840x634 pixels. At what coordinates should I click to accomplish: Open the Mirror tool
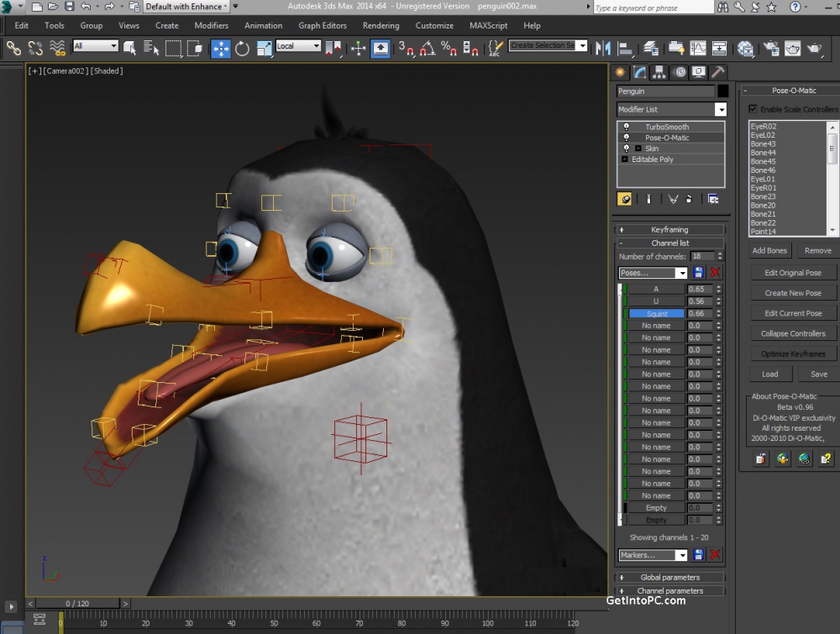[601, 48]
